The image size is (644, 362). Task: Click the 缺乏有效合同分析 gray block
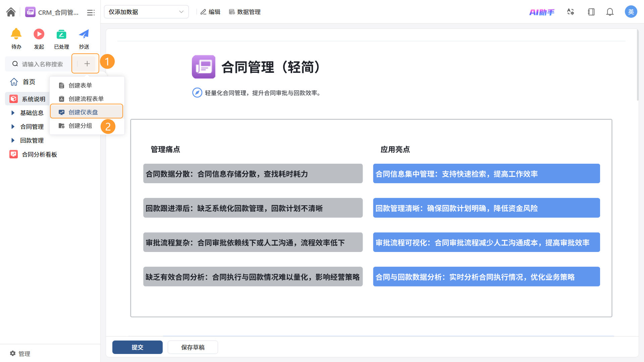point(253,276)
